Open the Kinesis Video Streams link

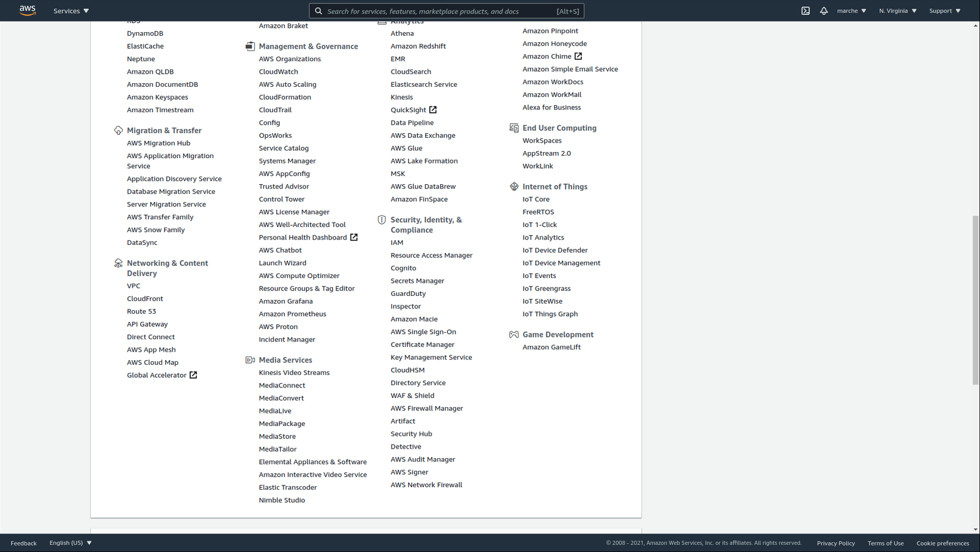click(x=294, y=373)
